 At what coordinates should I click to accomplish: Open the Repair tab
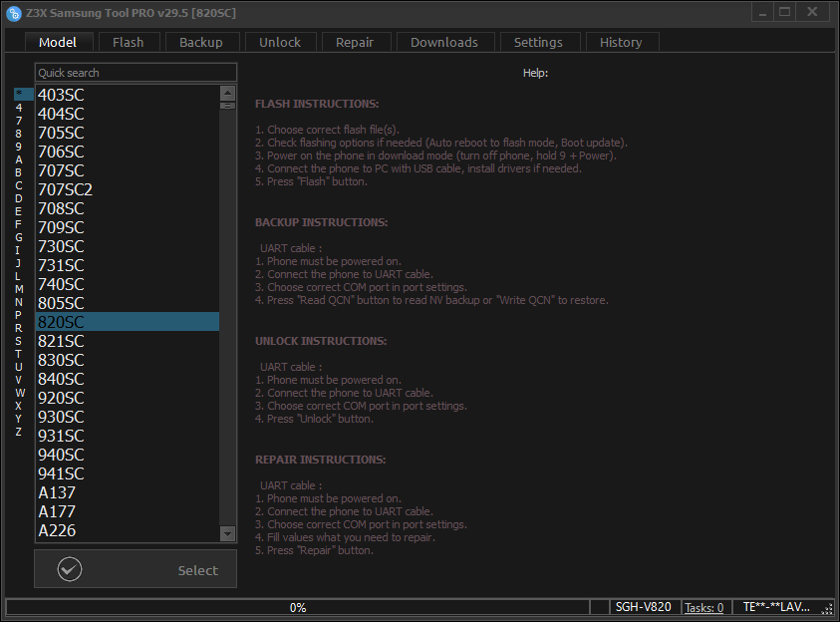click(x=355, y=42)
